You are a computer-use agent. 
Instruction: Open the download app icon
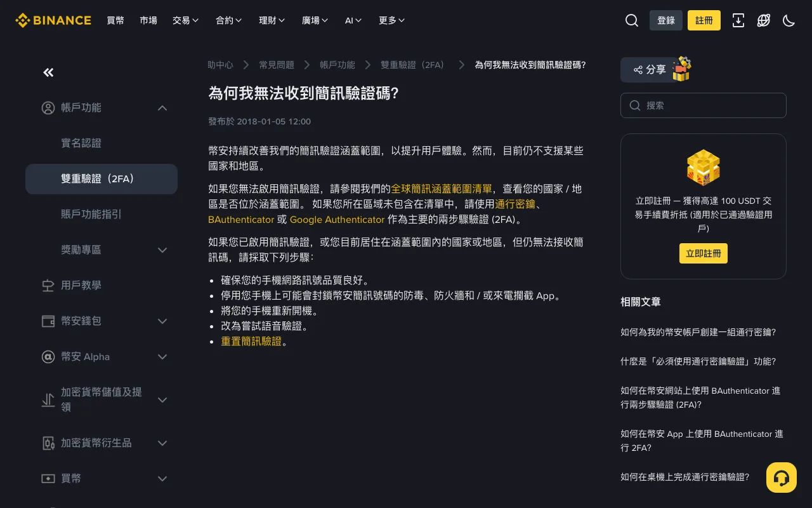click(x=738, y=20)
